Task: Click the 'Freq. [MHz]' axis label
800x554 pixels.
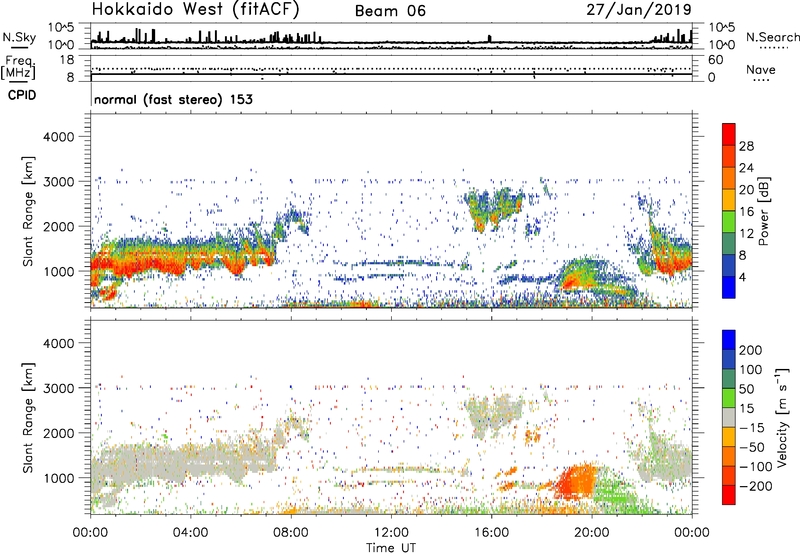Action: [18, 68]
